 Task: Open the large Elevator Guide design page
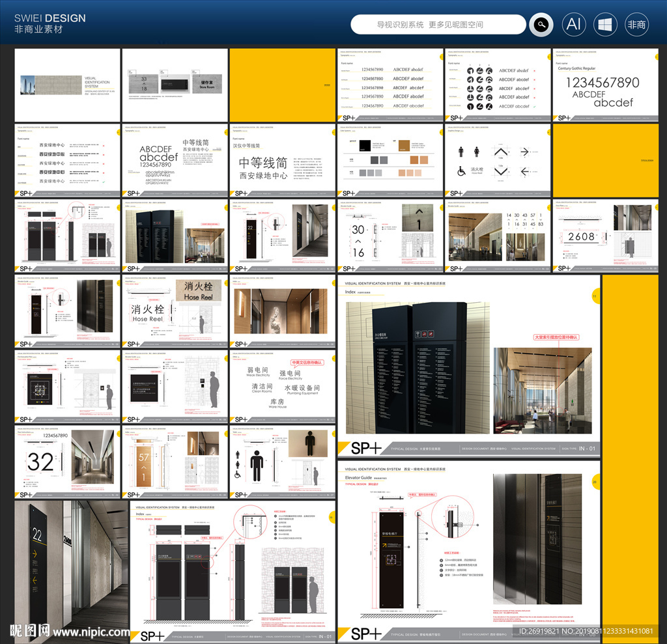coord(469,552)
